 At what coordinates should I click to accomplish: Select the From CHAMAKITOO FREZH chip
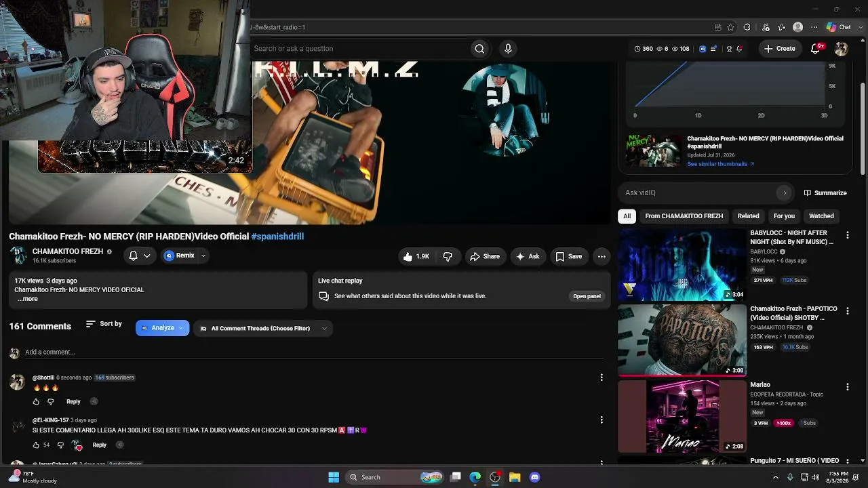tap(684, 216)
